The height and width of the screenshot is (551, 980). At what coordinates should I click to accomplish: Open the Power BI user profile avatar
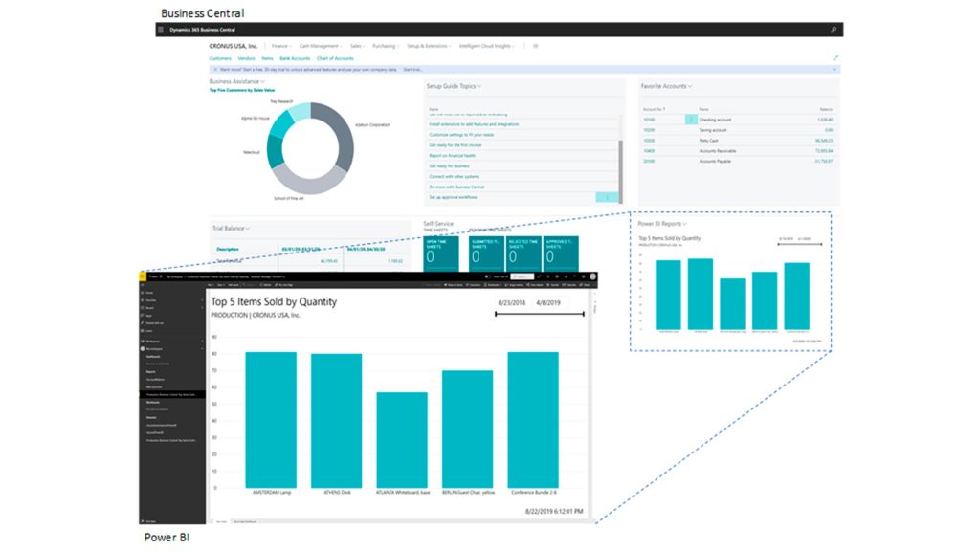coord(592,276)
